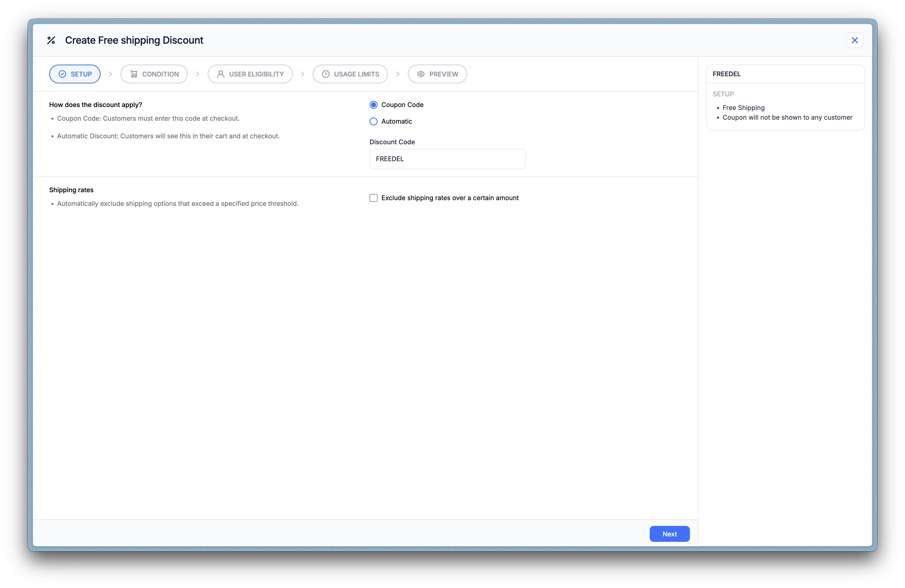The width and height of the screenshot is (905, 588).
Task: Choose the Automatic discount radio option
Action: (374, 122)
